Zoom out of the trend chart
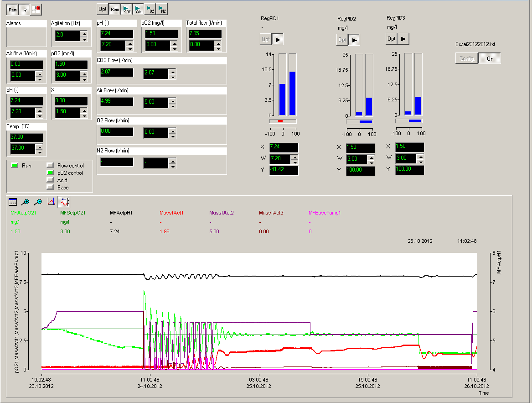The image size is (532, 403). (38, 202)
